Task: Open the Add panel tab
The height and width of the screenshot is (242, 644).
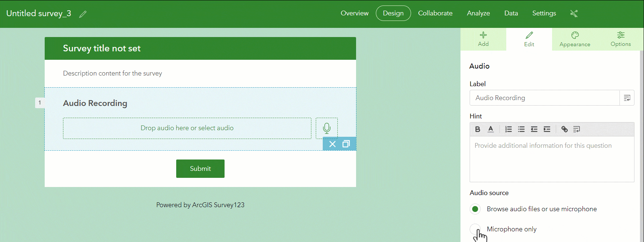Action: (483, 39)
